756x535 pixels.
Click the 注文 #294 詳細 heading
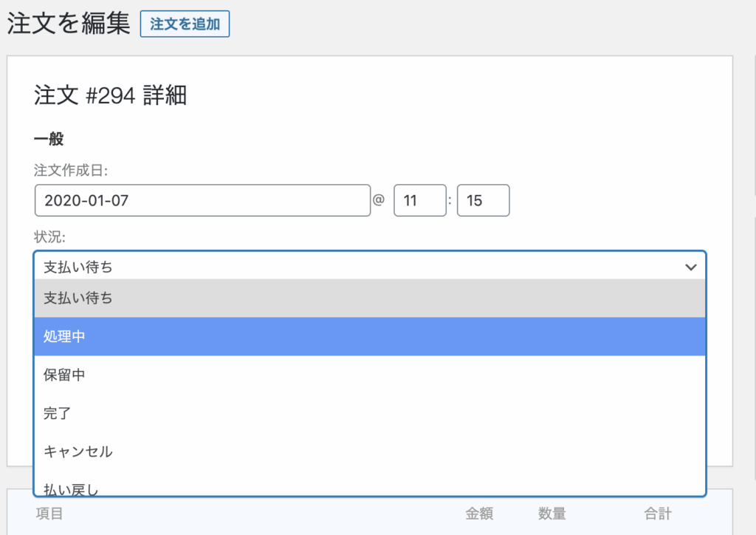pyautogui.click(x=110, y=95)
